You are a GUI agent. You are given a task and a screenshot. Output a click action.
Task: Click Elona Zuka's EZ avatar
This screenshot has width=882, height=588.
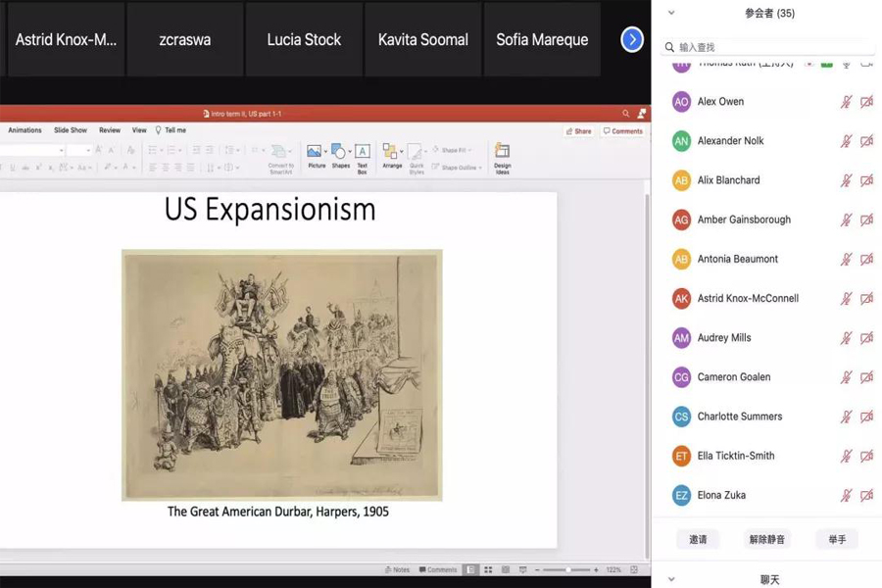tap(681, 496)
